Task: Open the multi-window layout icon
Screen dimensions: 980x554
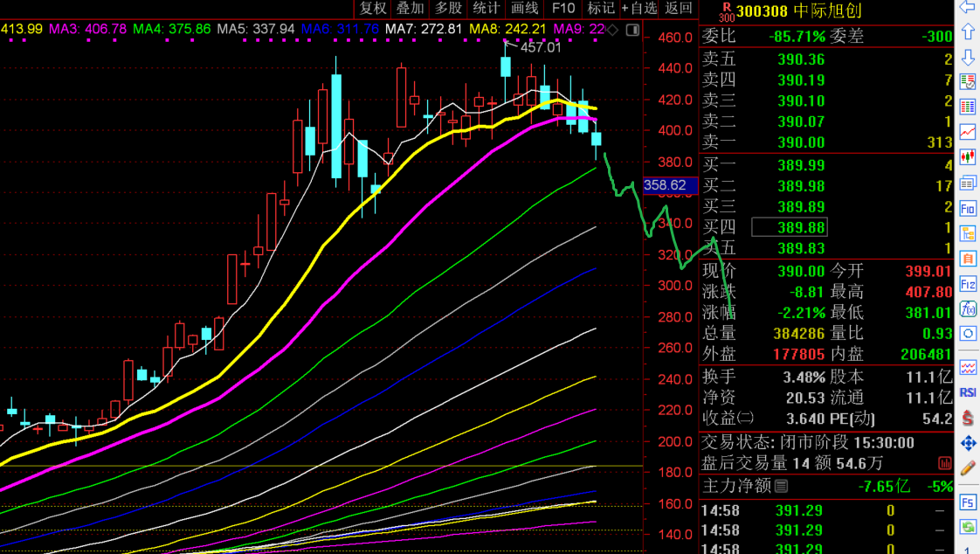Action: click(x=968, y=183)
